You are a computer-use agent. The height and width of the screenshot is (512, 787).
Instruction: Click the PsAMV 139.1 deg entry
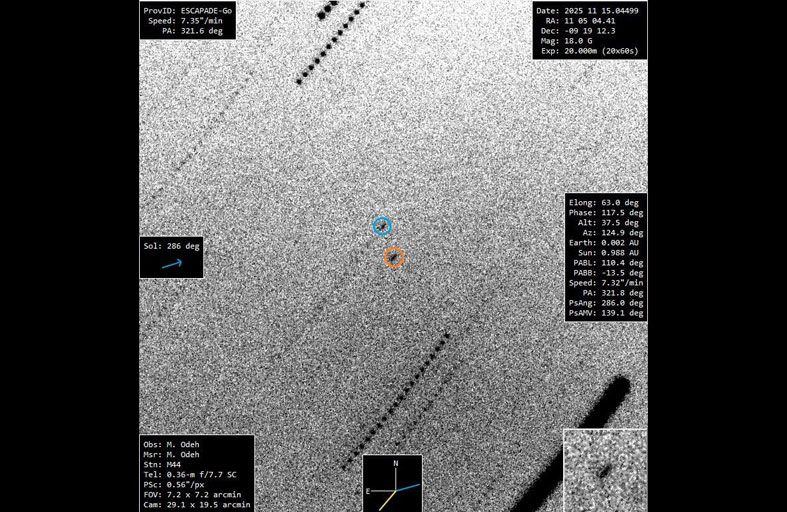click(x=606, y=313)
